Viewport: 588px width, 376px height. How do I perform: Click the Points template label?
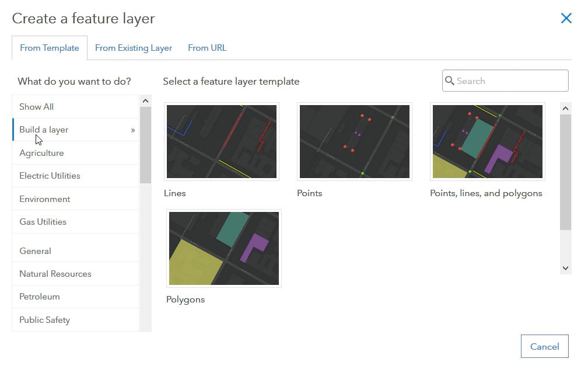pos(309,193)
